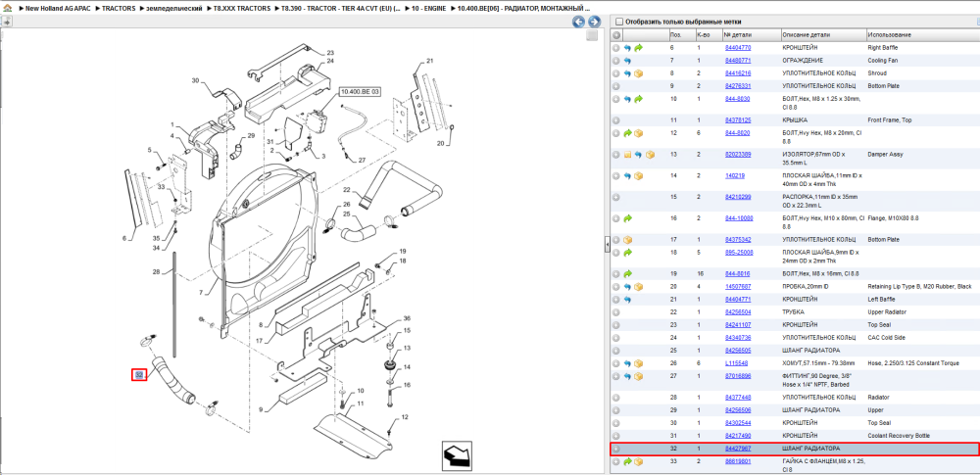
Task: Click the panel export arrow icon above the diagram
Action: (x=6, y=22)
